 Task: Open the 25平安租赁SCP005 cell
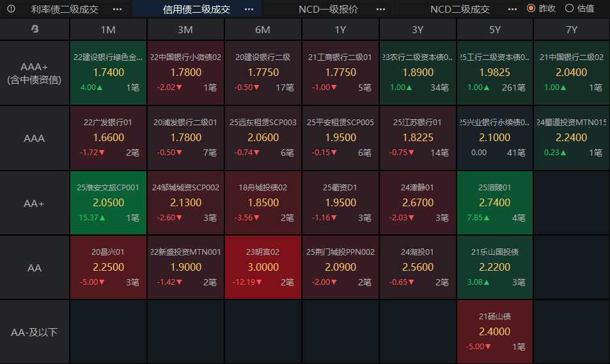point(340,138)
